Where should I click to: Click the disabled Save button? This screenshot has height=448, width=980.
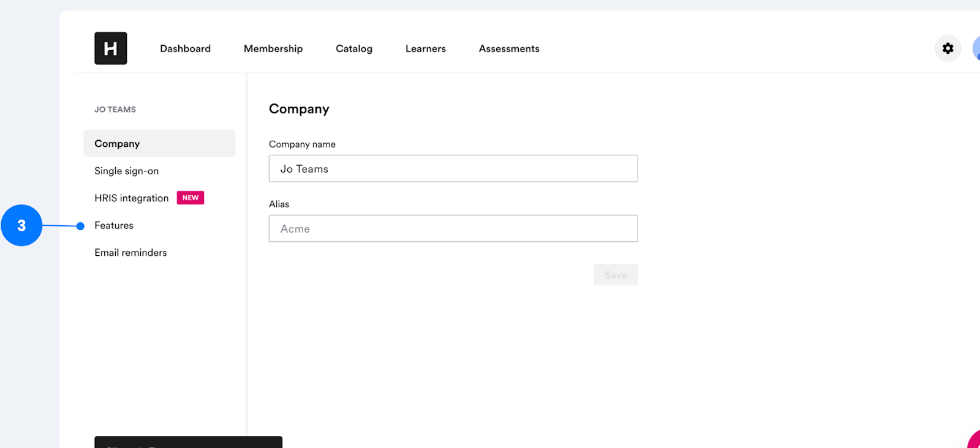click(616, 275)
